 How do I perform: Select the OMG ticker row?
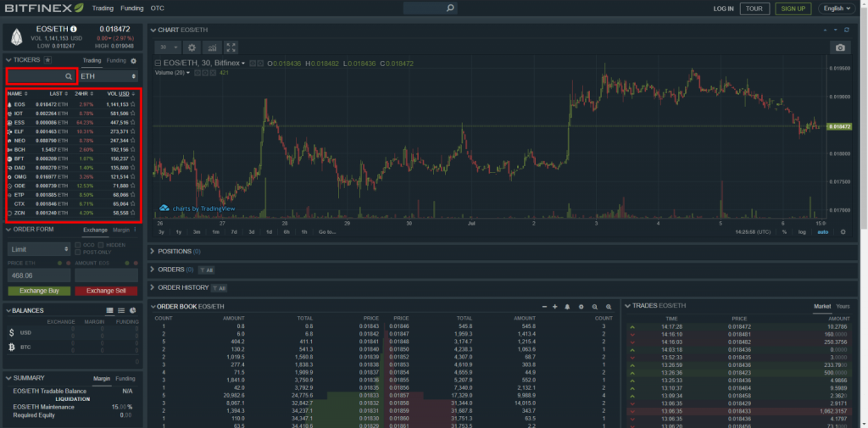pos(71,176)
